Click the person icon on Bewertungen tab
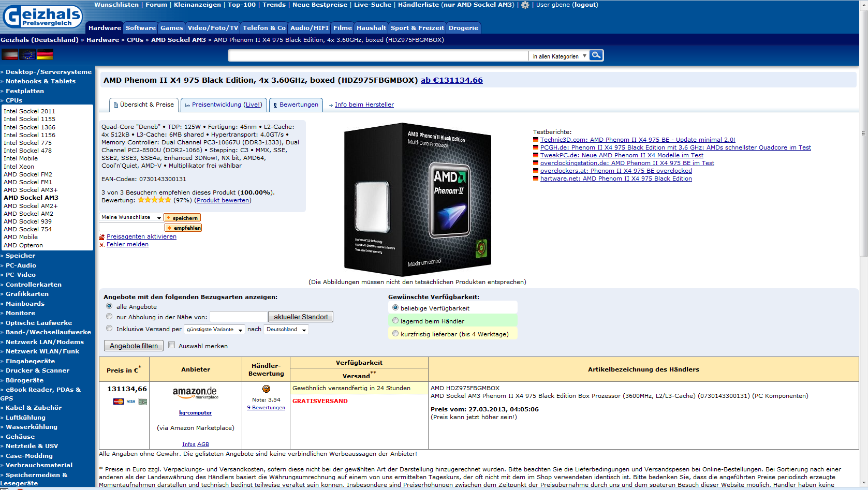 pos(275,105)
